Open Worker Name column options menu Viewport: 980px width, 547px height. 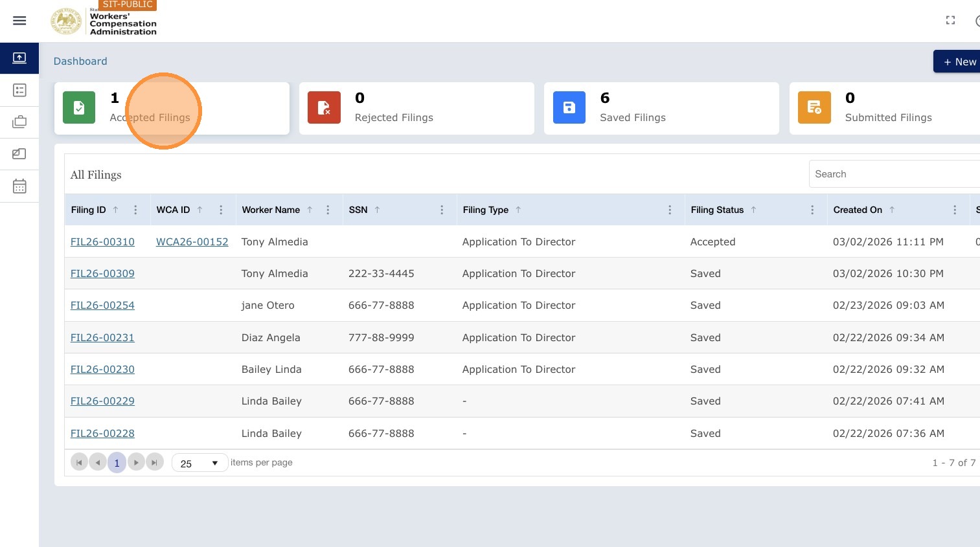(328, 210)
